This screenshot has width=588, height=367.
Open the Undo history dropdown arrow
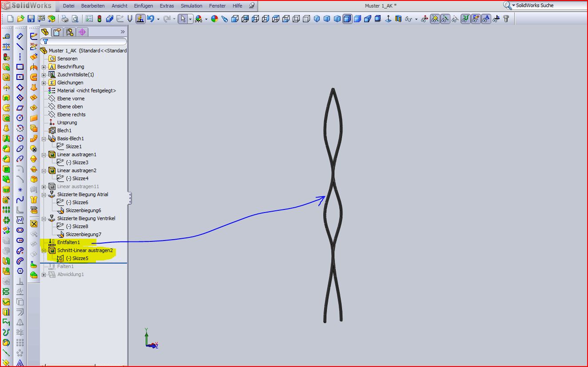(x=158, y=19)
